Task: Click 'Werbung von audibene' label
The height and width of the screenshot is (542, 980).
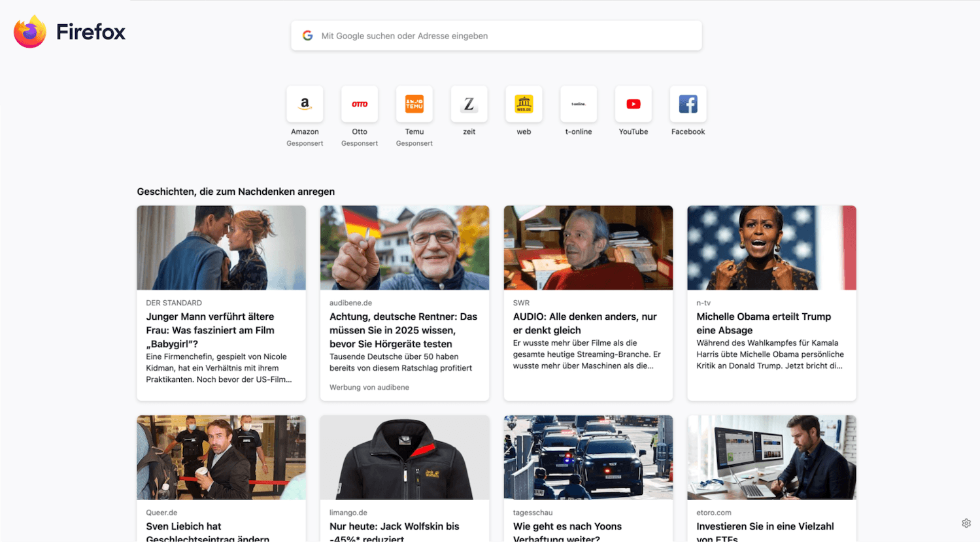Action: point(369,388)
